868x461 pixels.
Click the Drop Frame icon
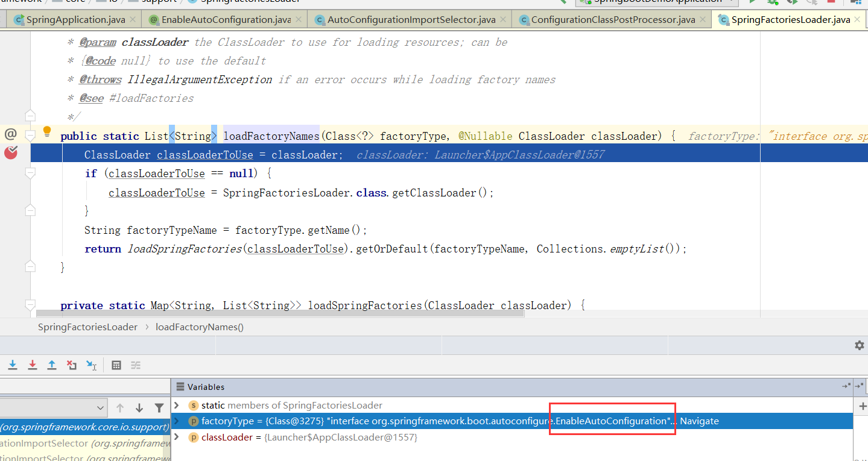(x=72, y=365)
